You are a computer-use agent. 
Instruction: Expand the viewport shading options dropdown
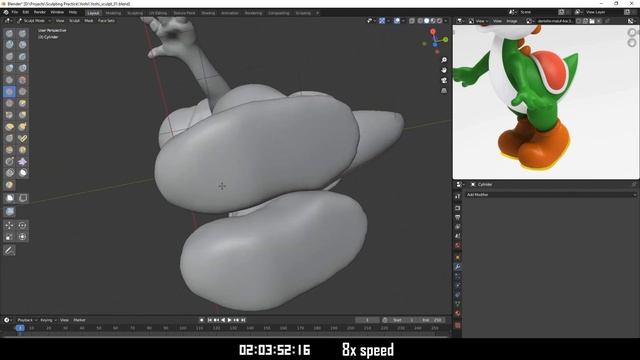tap(446, 21)
